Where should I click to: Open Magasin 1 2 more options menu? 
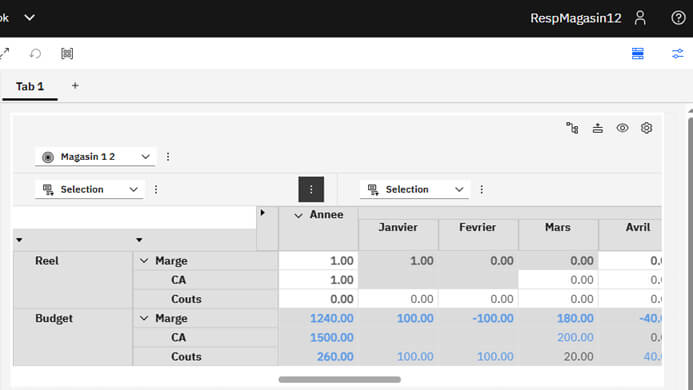(x=168, y=157)
